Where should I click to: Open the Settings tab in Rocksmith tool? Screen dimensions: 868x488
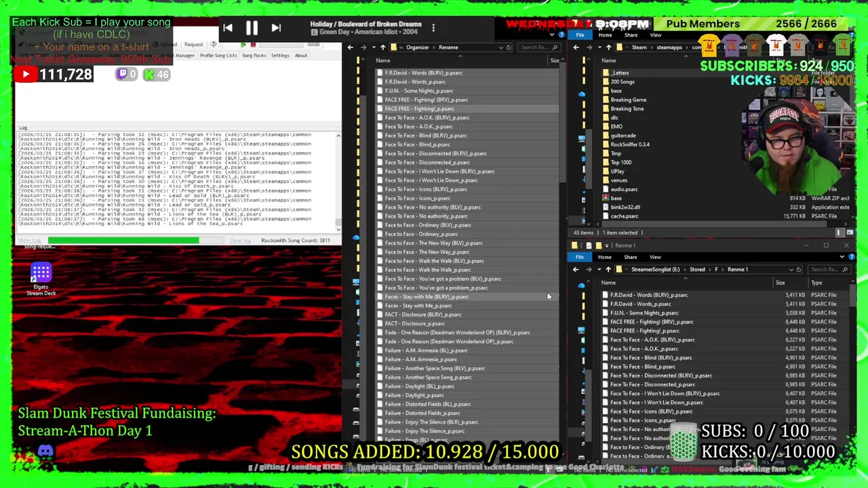[280, 56]
